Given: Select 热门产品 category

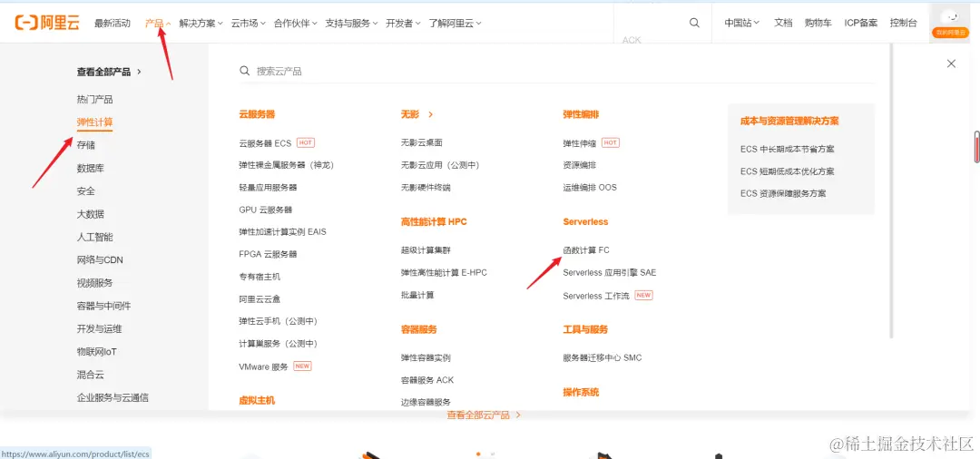Looking at the screenshot, I should 95,99.
